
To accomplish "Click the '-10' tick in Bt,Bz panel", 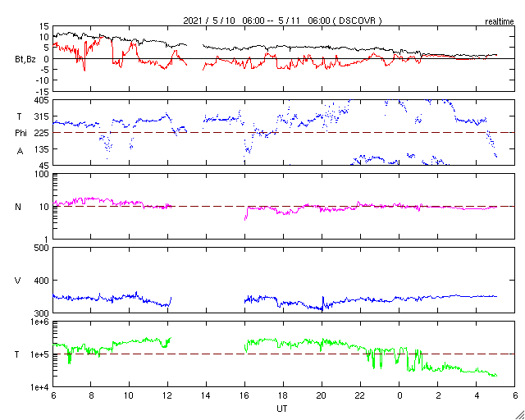I will 43,80.
